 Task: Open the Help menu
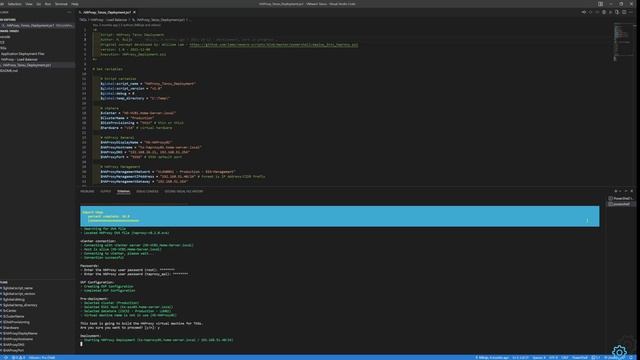point(75,4)
